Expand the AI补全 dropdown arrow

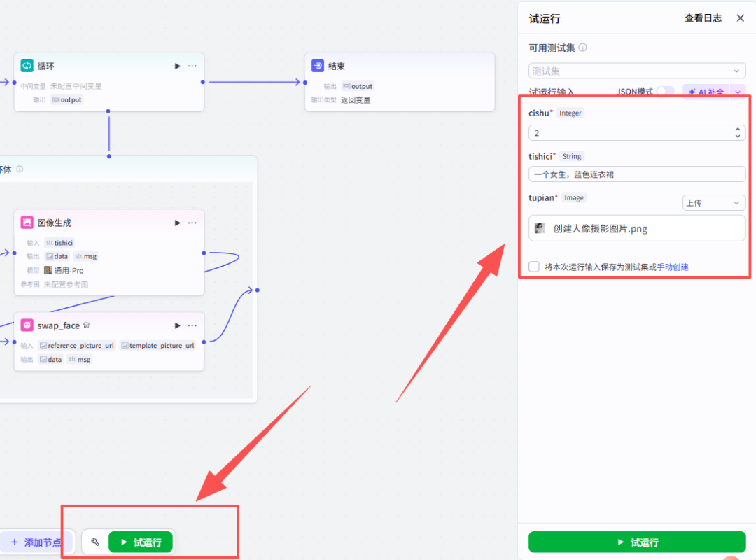point(738,92)
